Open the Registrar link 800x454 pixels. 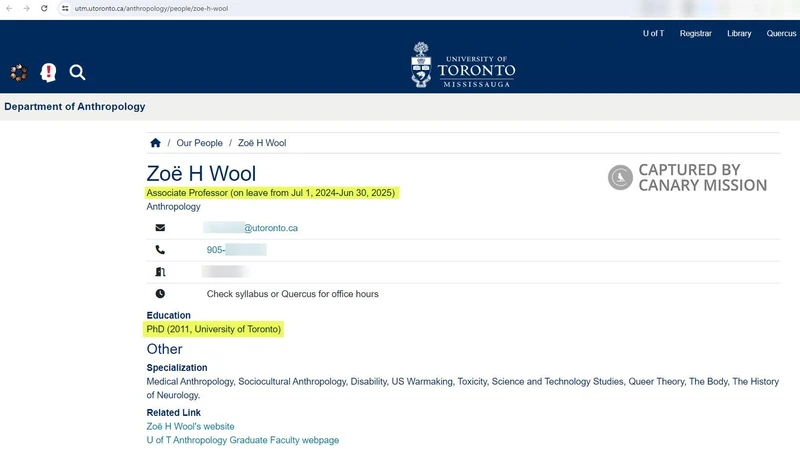tap(695, 33)
